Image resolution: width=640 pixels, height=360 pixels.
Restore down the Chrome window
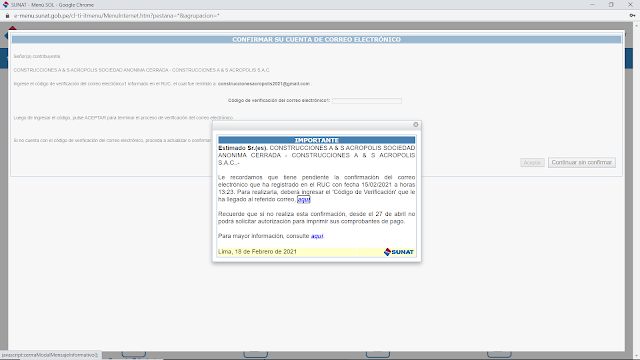(611, 4)
